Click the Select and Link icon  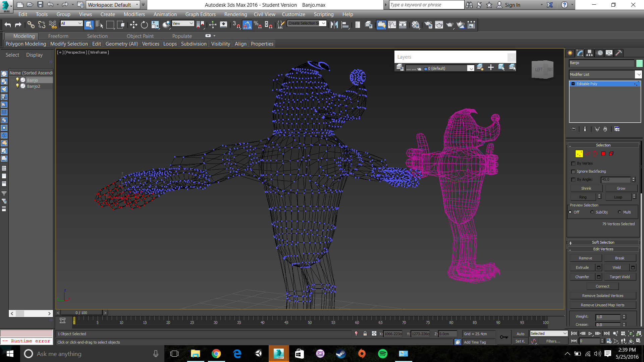pyautogui.click(x=31, y=25)
